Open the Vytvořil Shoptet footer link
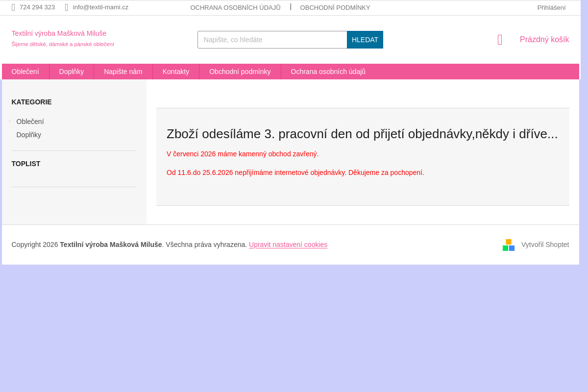Image resolution: width=588 pixels, height=392 pixels. tap(545, 245)
